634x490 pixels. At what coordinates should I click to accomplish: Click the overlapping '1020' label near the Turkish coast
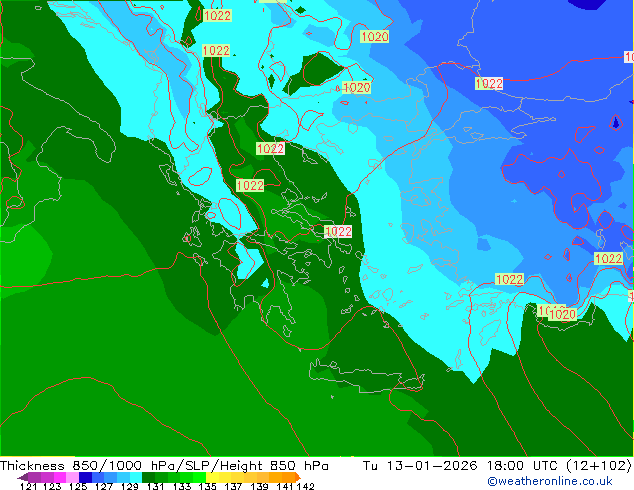[x=562, y=314]
